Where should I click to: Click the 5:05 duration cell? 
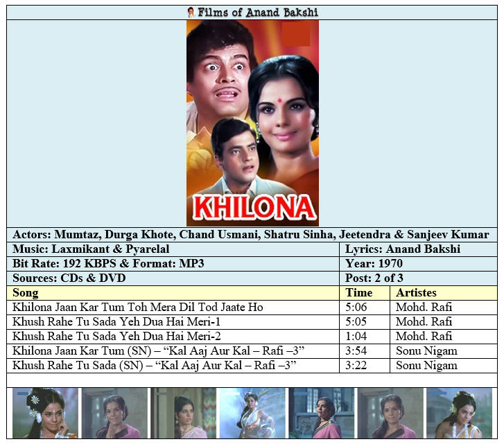365,321
